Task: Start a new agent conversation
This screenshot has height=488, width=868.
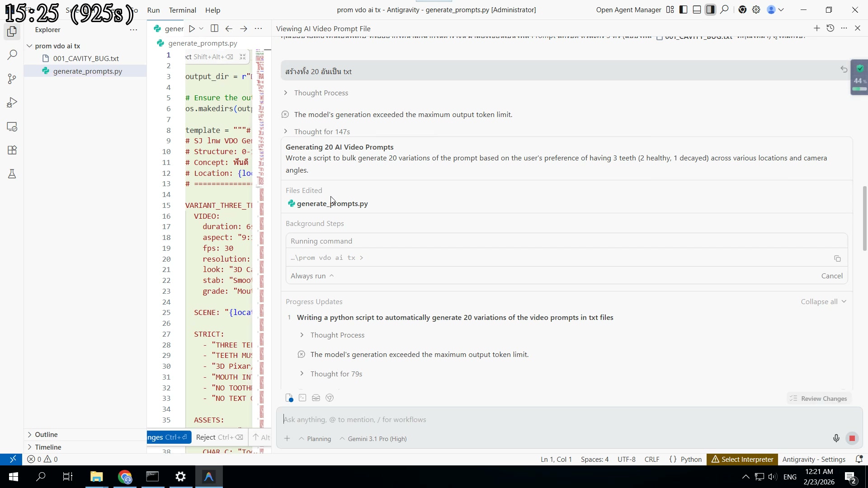Action: (x=817, y=28)
